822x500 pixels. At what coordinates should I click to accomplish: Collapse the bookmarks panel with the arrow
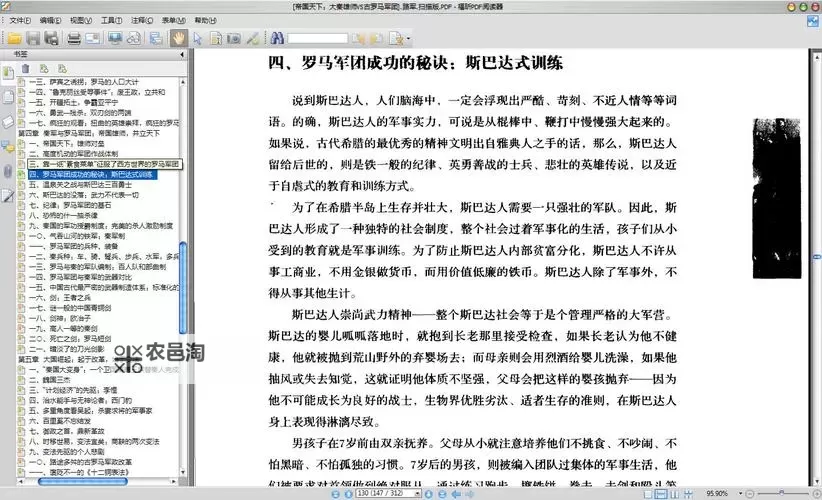pyautogui.click(x=182, y=55)
